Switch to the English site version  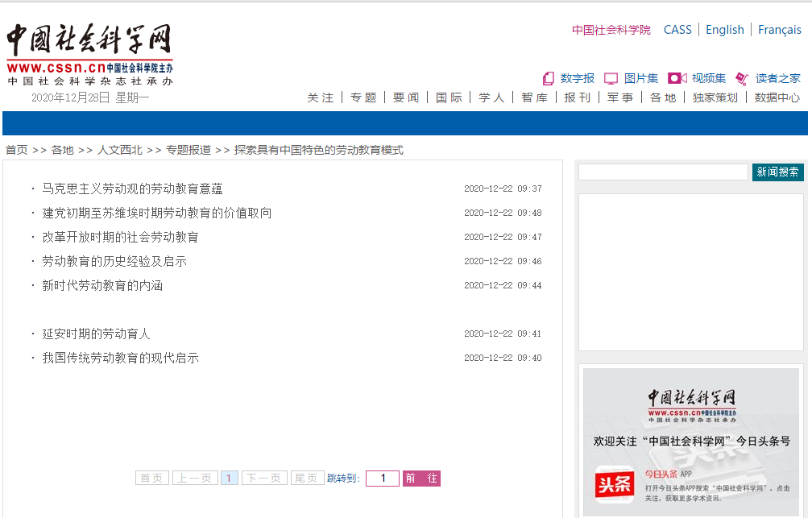pyautogui.click(x=724, y=30)
